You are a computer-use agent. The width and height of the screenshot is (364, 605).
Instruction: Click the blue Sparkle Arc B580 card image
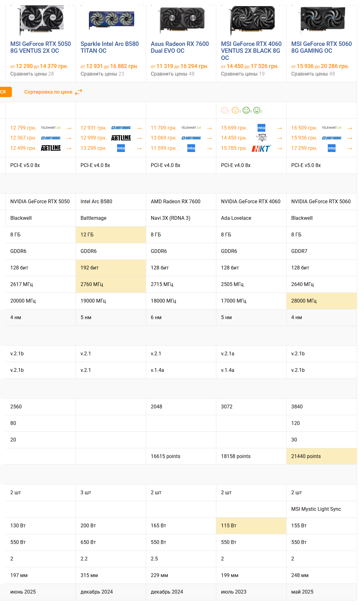[111, 20]
